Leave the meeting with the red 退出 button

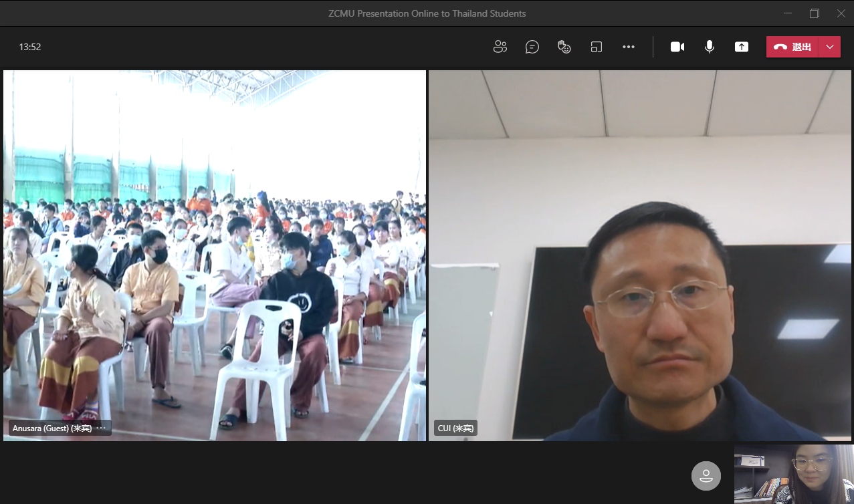[793, 47]
